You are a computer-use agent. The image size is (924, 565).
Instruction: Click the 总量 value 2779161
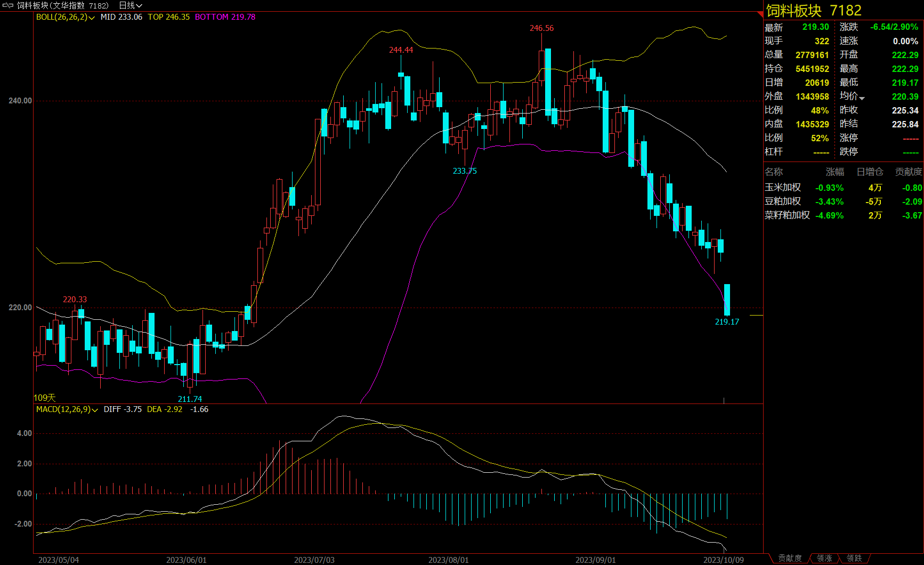pos(812,55)
